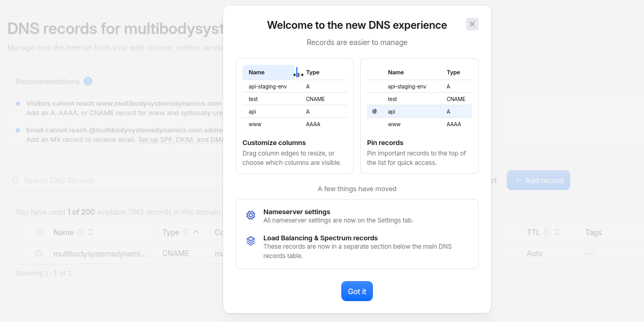The height and width of the screenshot is (322, 644).
Task: Toggle the select-all checkbox in table header
Action: 19,232
